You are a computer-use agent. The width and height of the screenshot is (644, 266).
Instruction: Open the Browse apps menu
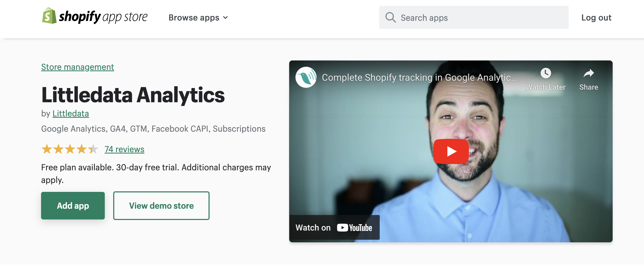[198, 18]
